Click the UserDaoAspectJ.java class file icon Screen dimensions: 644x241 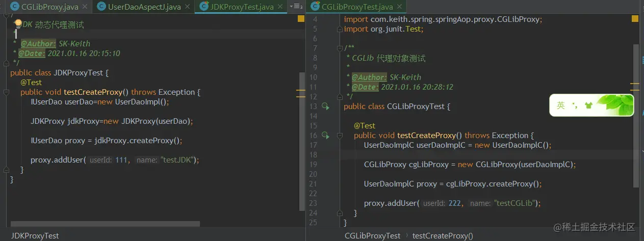[101, 7]
